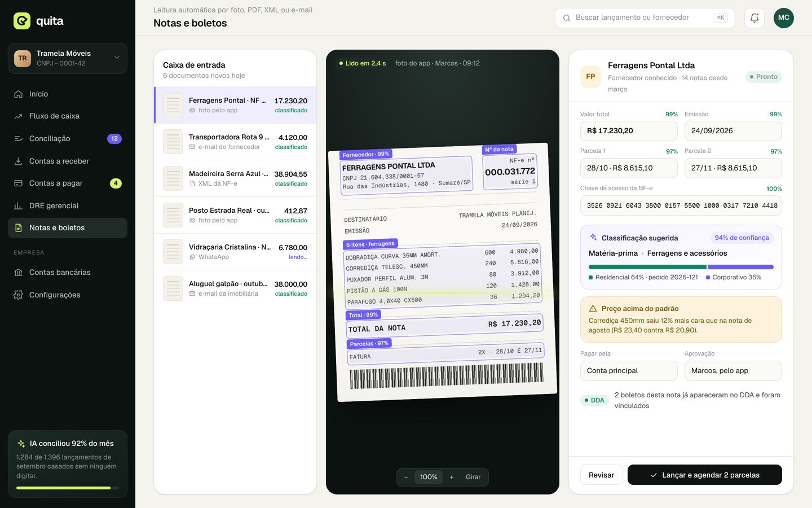
Task: Open the Pagar pela Conta principal selector
Action: pyautogui.click(x=629, y=371)
